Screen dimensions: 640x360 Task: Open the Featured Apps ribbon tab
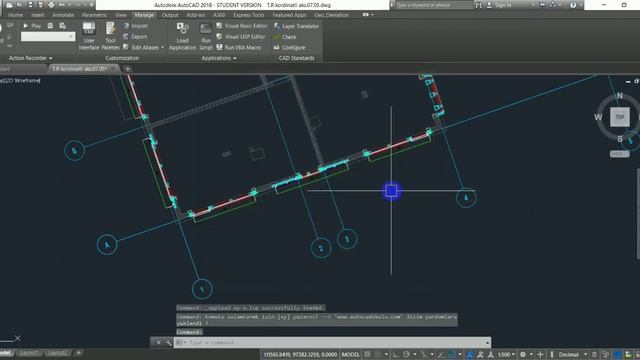[289, 15]
